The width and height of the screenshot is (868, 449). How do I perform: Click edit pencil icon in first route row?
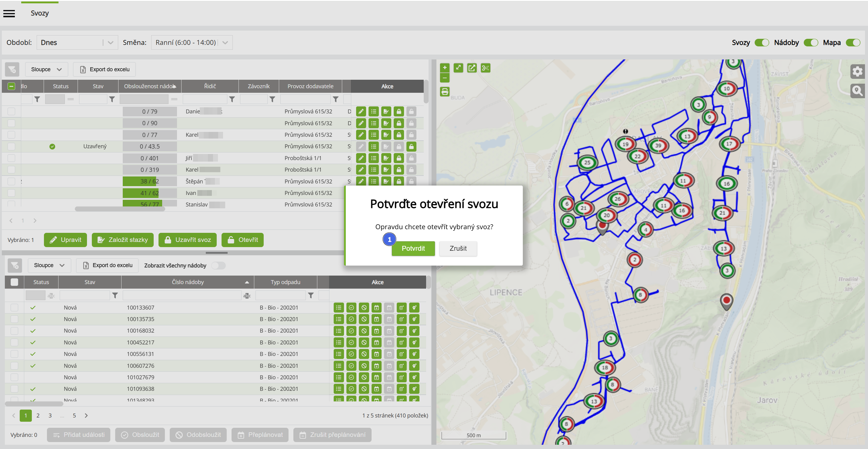point(361,112)
